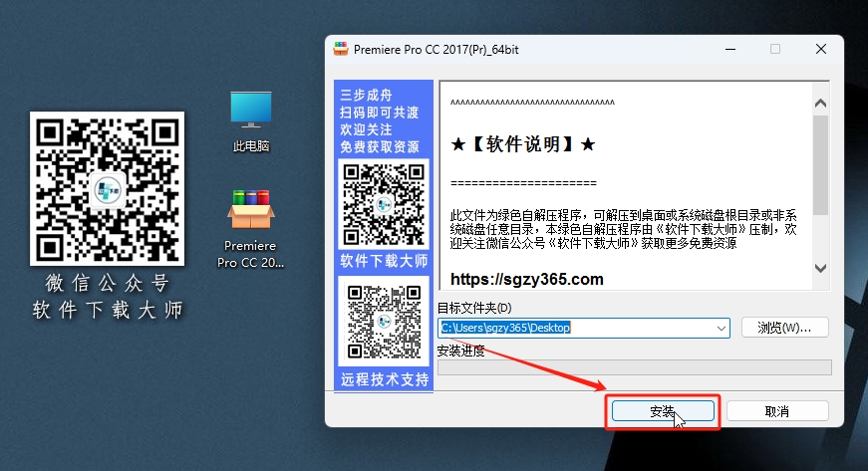This screenshot has height=471, width=868.
Task: Click the WinRAR icon in the installer title bar
Action: pyautogui.click(x=341, y=49)
